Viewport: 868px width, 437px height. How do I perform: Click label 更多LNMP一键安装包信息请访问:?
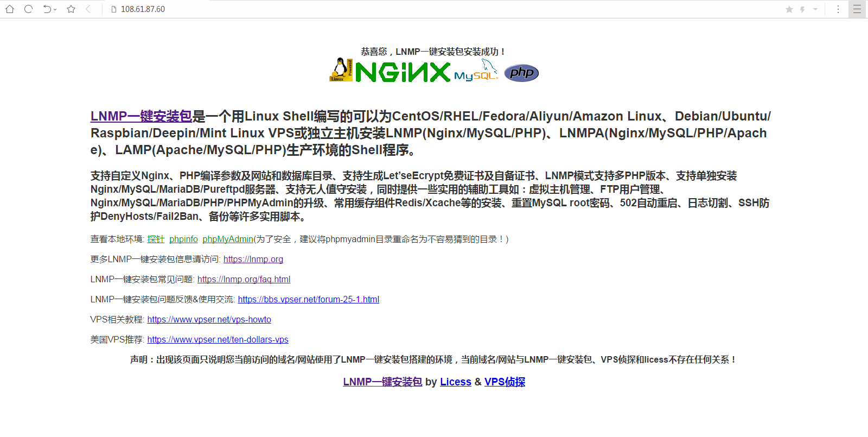pyautogui.click(x=155, y=259)
